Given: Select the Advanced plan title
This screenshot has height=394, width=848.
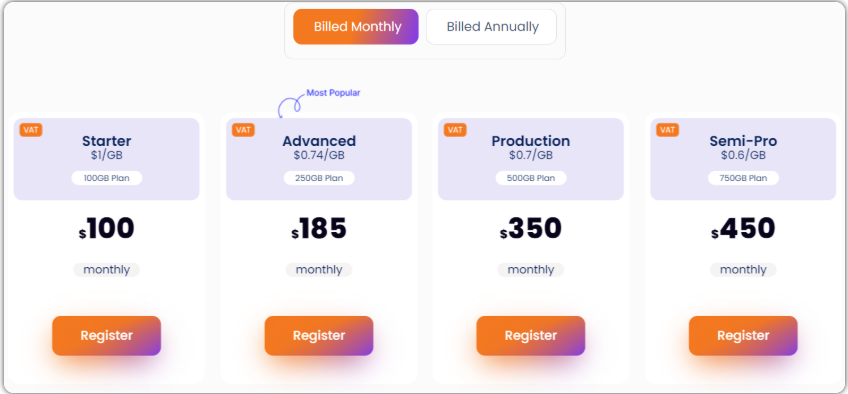Looking at the screenshot, I should pyautogui.click(x=319, y=141).
